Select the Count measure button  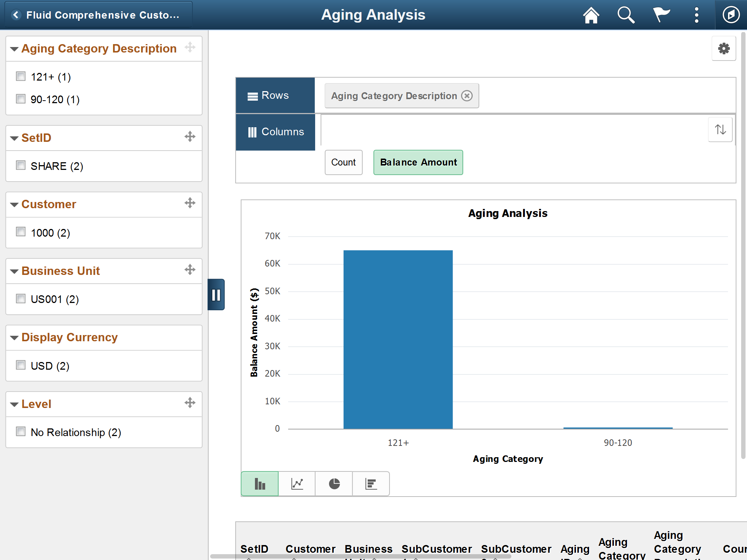coord(343,162)
